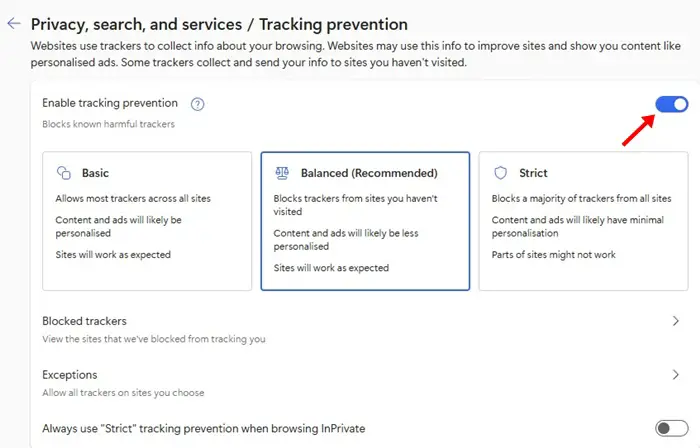Expand Blocked trackers chevron arrow
700x448 pixels.
click(675, 321)
